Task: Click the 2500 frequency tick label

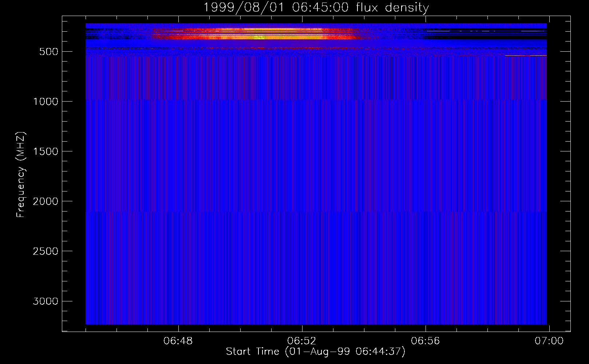Action: point(46,251)
